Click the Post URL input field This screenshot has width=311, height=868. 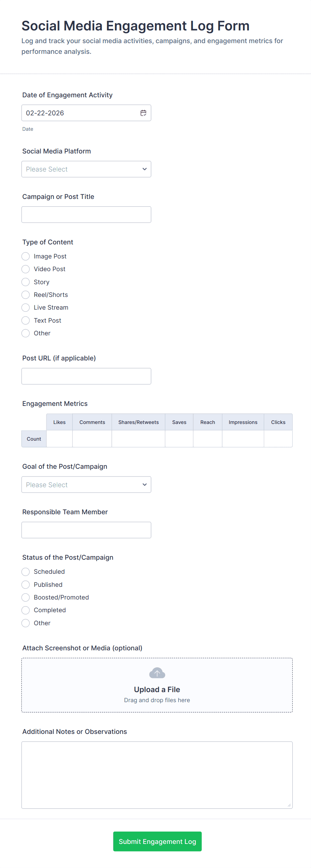[x=86, y=376]
